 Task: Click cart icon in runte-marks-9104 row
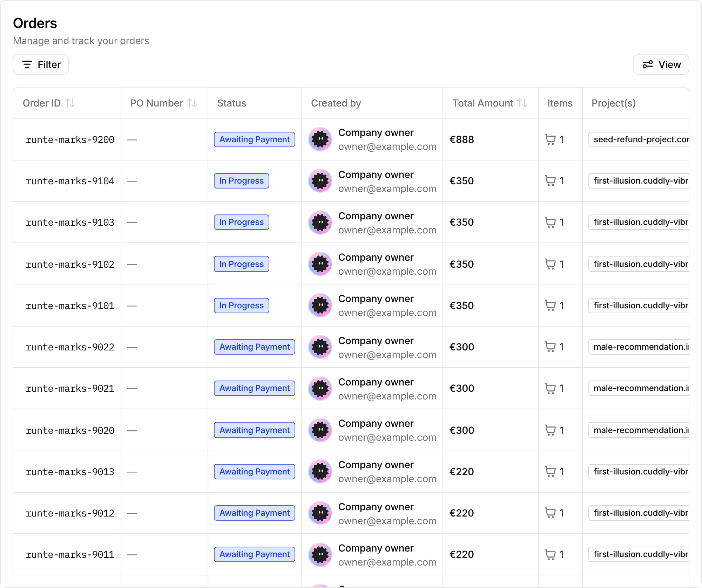550,181
